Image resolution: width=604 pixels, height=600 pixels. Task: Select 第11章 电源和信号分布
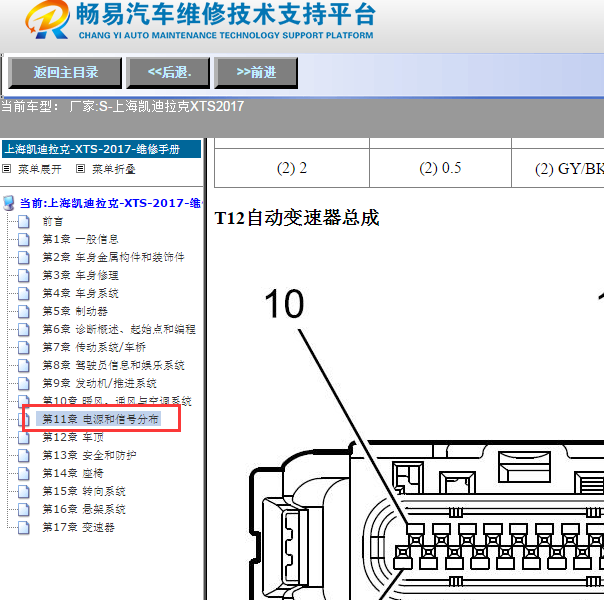point(101,419)
